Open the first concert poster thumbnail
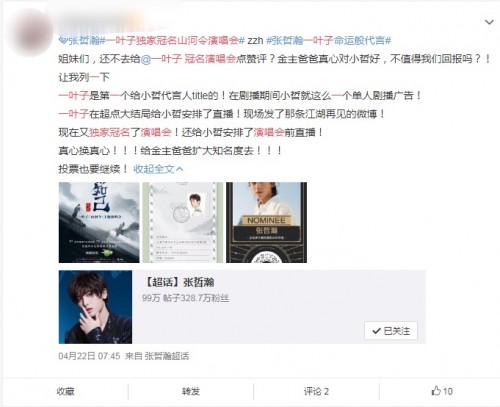The height and width of the screenshot is (407, 500). [99, 222]
